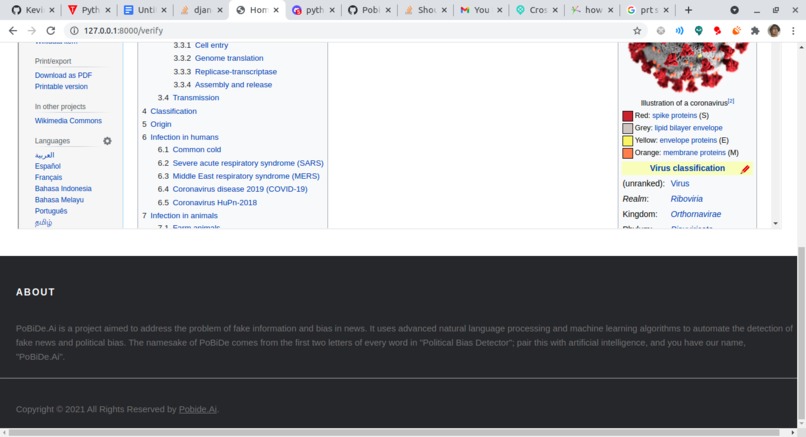
Task: Click the embedded frame's down scroll arrow
Action: 776,224
